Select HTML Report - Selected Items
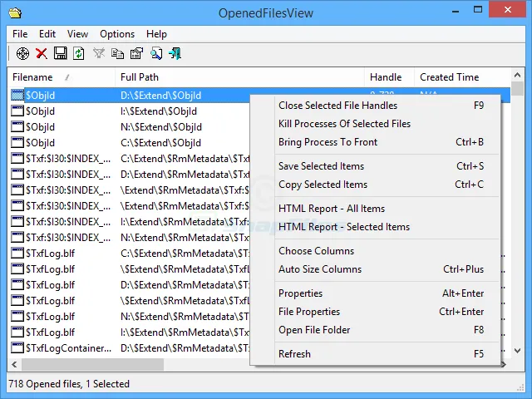 [x=387, y=227]
